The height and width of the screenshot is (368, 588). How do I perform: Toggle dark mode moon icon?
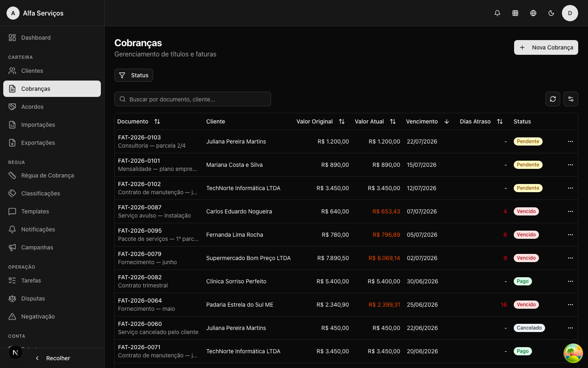551,13
